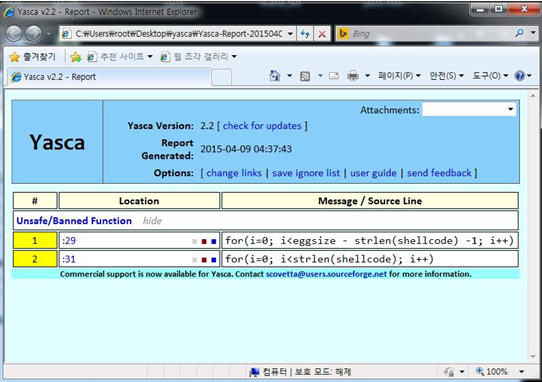Open the recent pages dropdown next to Forward
The width and height of the screenshot is (542, 382).
(49, 34)
